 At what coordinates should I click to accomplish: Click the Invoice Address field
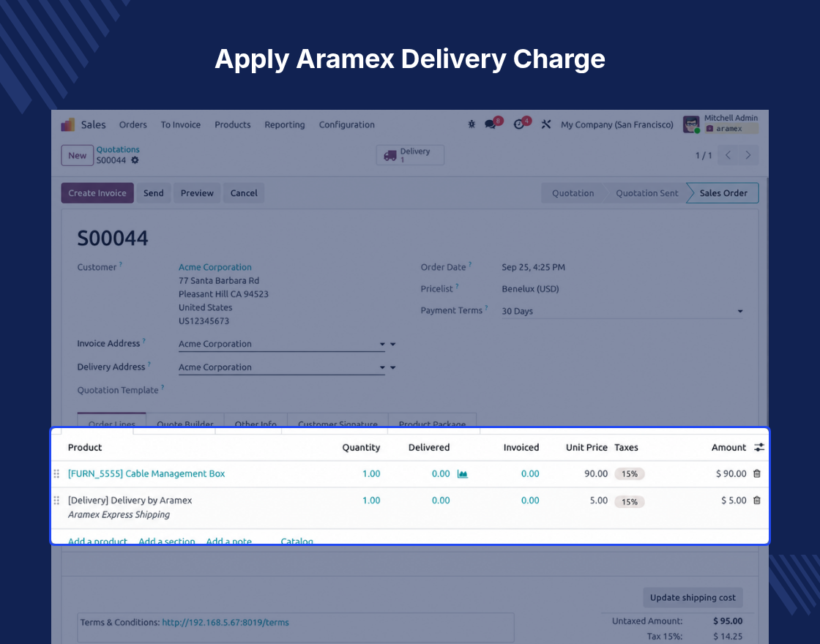[281, 344]
